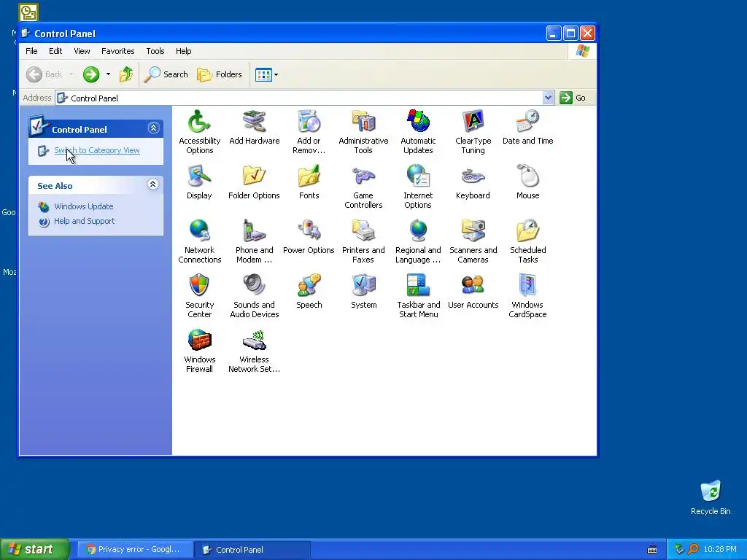Screen dimensions: 747x560
Task: Select the Mouse icon
Action: 528,176
